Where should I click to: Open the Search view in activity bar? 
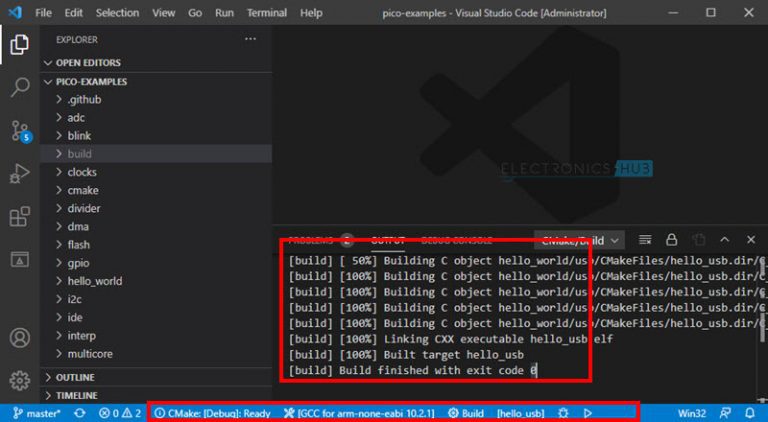pos(19,87)
